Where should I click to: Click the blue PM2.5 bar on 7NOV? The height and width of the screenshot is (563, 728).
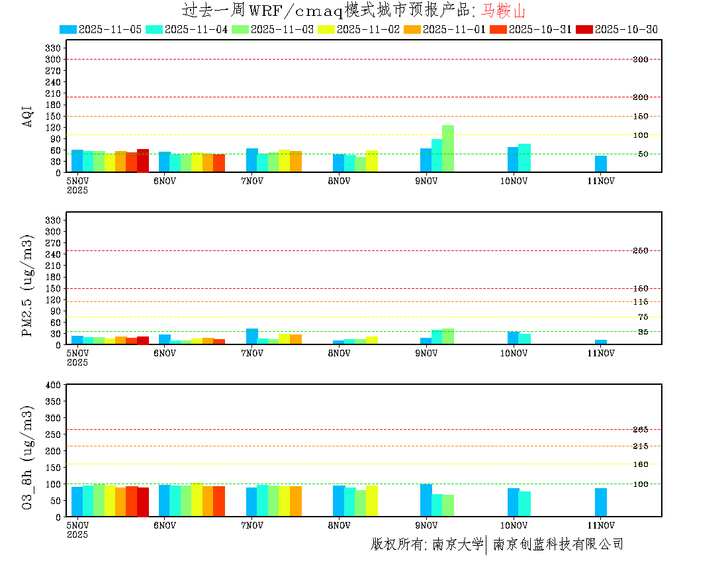(251, 336)
